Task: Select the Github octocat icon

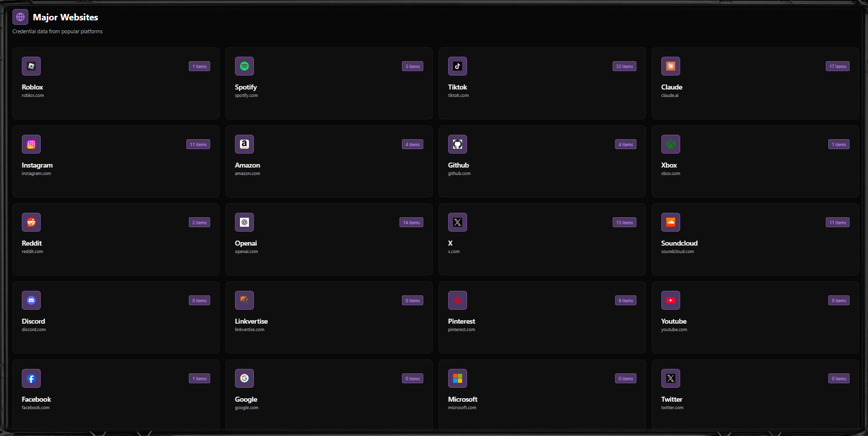Action: click(x=458, y=144)
